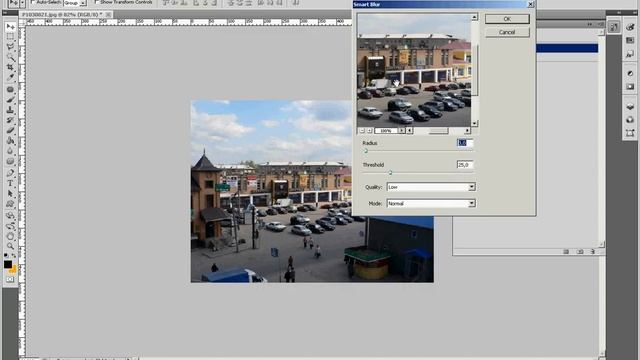Select the Lasso tool
This screenshot has width=640, height=360.
(x=10, y=47)
